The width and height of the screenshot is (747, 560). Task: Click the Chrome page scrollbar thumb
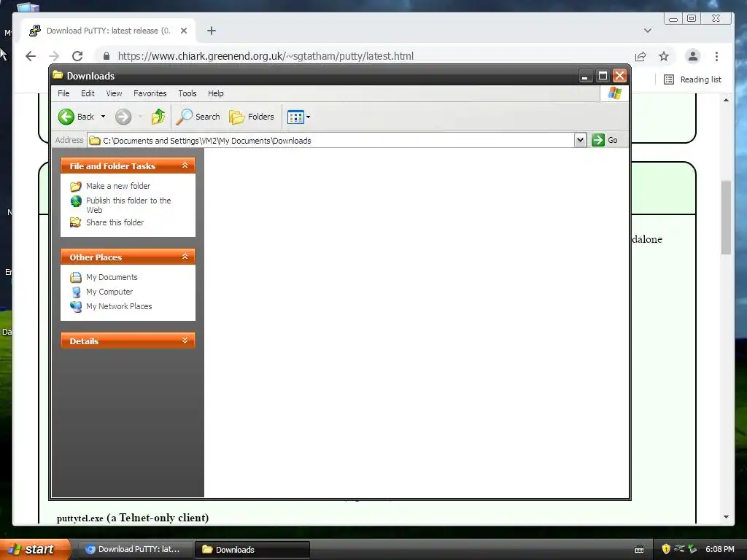[x=726, y=217]
